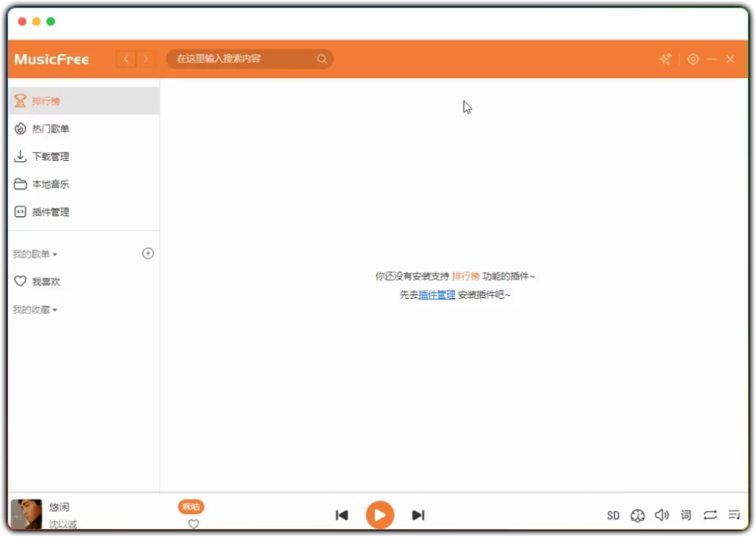Select 词 to show song lyrics
The image size is (756, 537).
point(685,515)
